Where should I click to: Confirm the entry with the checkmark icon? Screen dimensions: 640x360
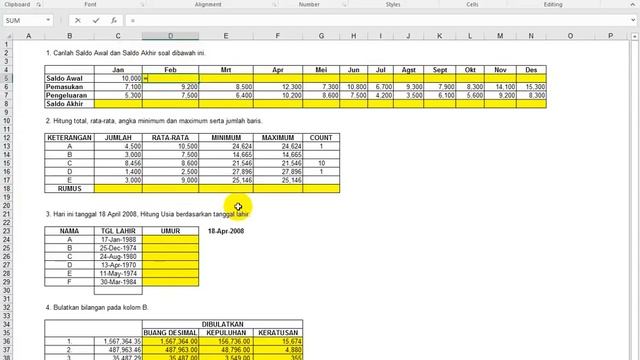(x=96, y=20)
